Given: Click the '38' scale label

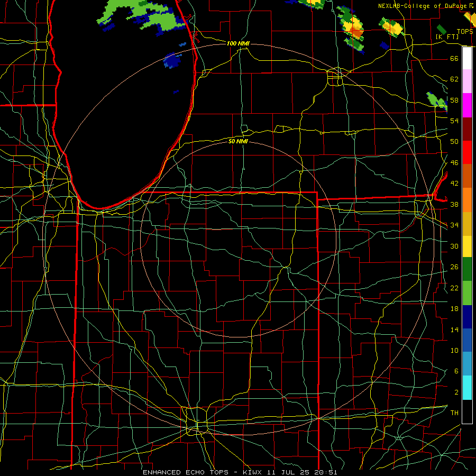Looking at the screenshot, I should coord(454,204).
